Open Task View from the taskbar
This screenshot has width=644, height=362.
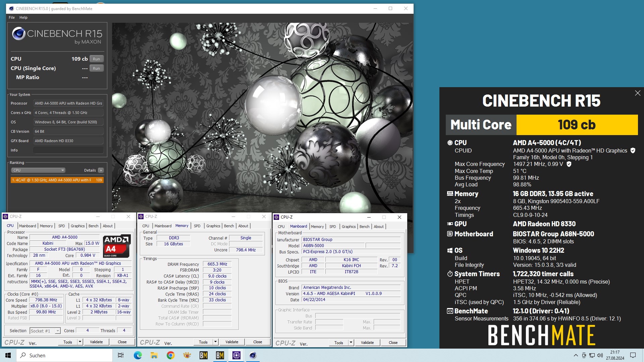click(x=120, y=355)
